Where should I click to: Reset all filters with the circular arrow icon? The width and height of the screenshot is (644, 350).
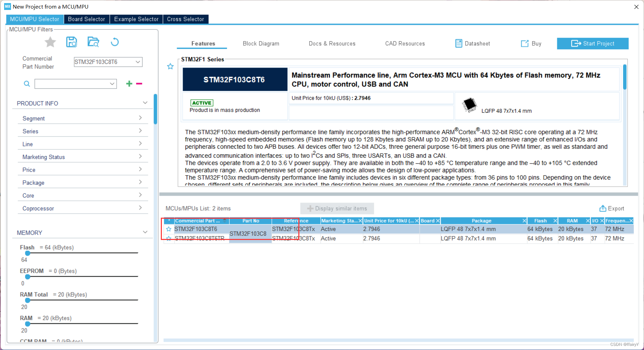(115, 42)
